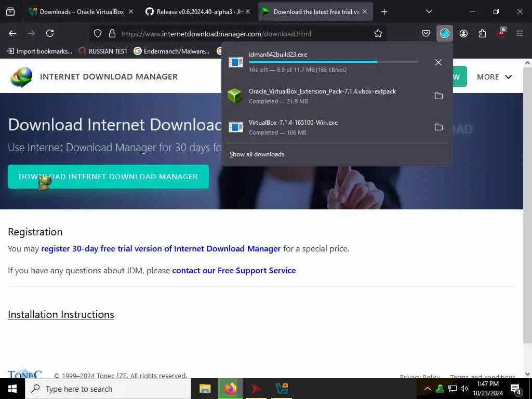Open the network tray icon
532x399 pixels.
click(x=453, y=389)
